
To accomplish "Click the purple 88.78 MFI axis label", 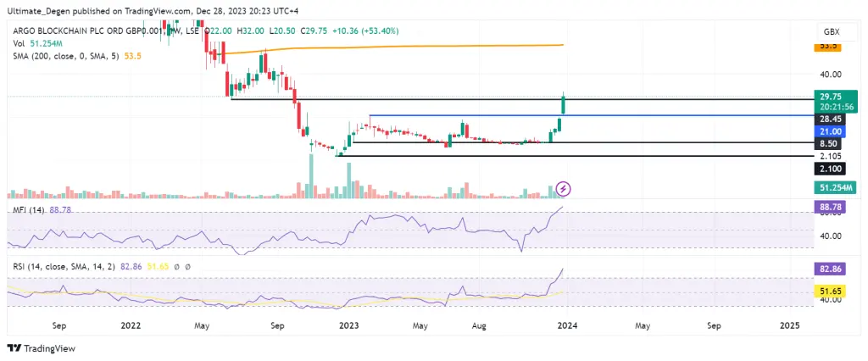I will [829, 207].
